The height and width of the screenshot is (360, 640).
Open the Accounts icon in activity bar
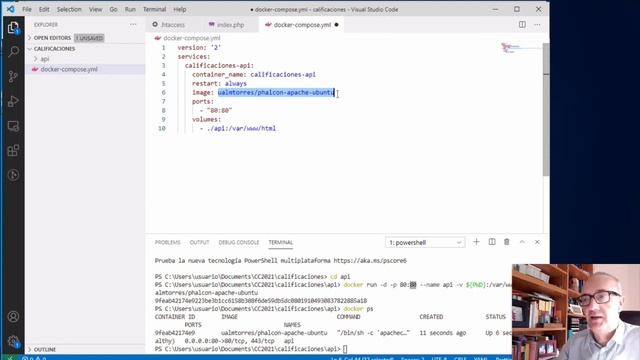[x=13, y=316]
